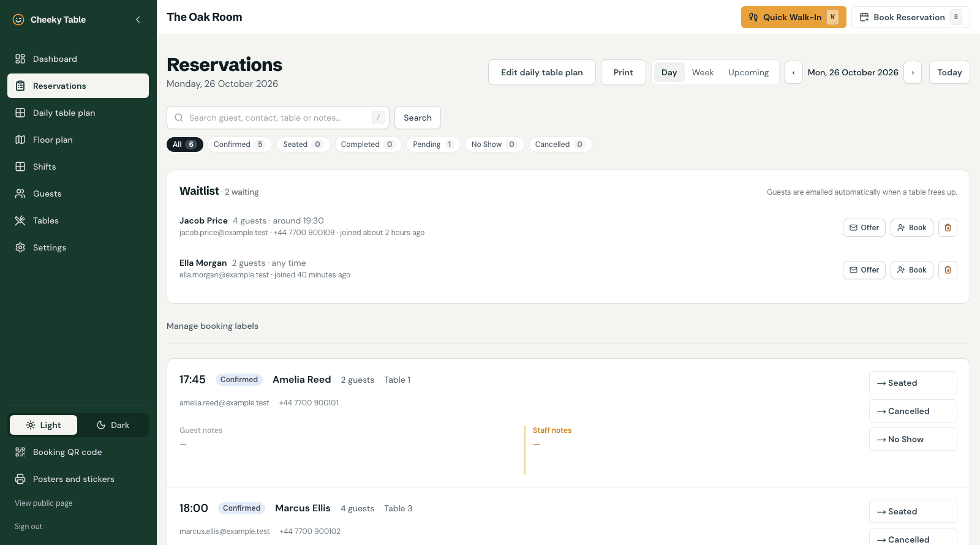Open Booking QR code
The width and height of the screenshot is (980, 545).
click(x=78, y=452)
